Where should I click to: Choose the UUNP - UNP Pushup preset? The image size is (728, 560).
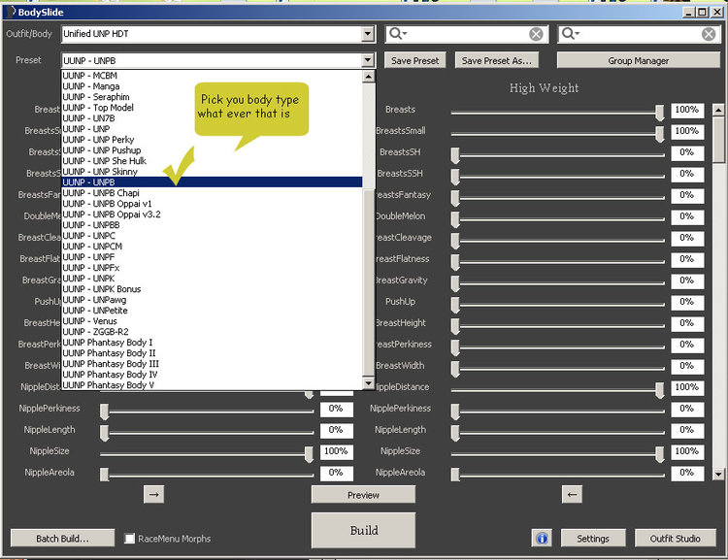tap(212, 150)
